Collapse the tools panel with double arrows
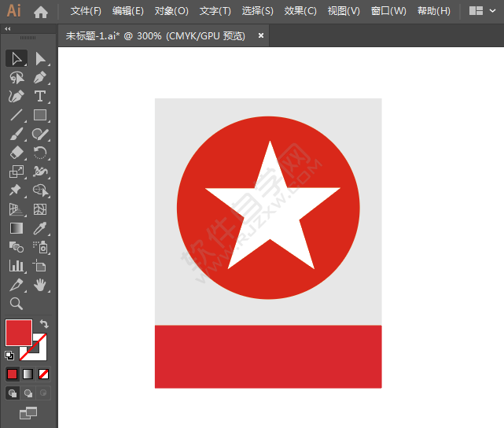504x428 pixels. 8,28
